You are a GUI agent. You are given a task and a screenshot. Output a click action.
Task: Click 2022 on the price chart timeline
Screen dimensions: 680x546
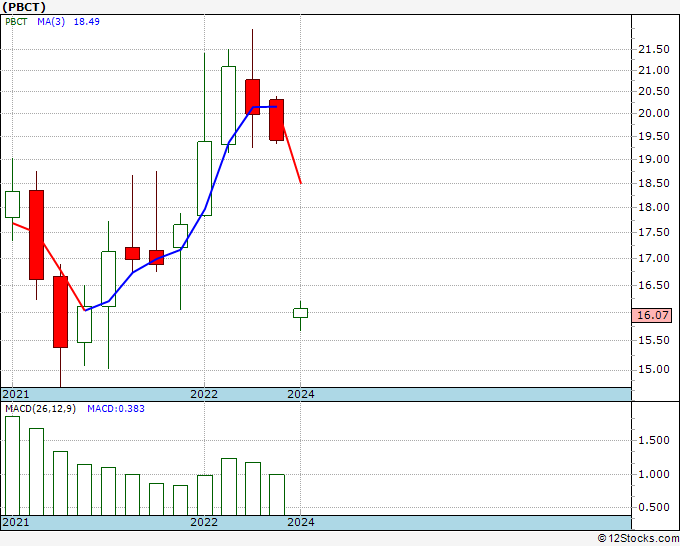(204, 394)
